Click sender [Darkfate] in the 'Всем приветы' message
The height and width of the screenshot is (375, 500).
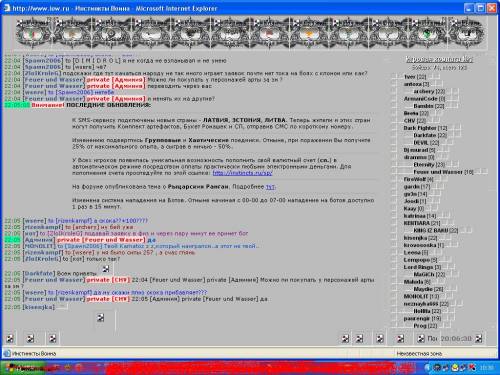coord(38,273)
